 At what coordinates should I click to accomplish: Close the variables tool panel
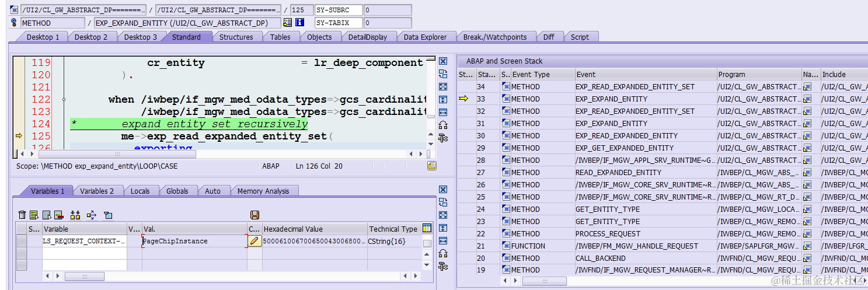tap(443, 190)
